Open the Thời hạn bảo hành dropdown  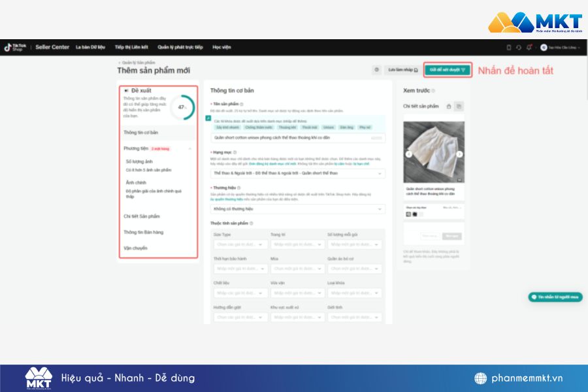[x=240, y=269]
